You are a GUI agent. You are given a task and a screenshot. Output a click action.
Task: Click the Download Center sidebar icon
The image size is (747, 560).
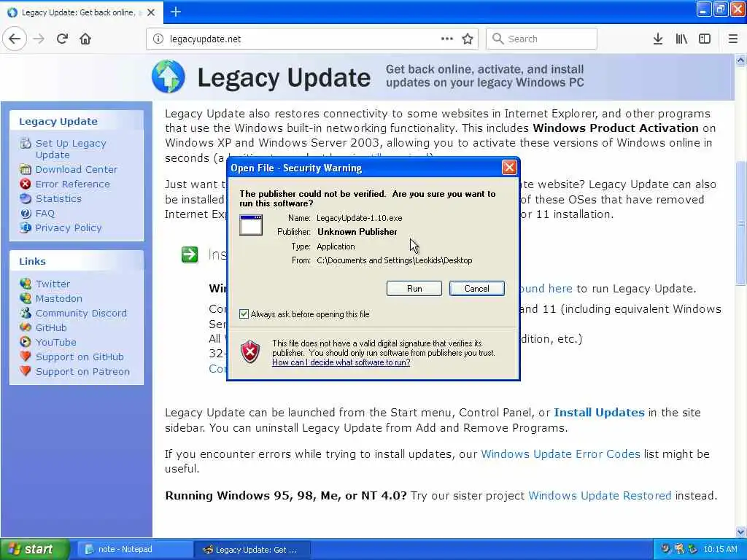[26, 169]
